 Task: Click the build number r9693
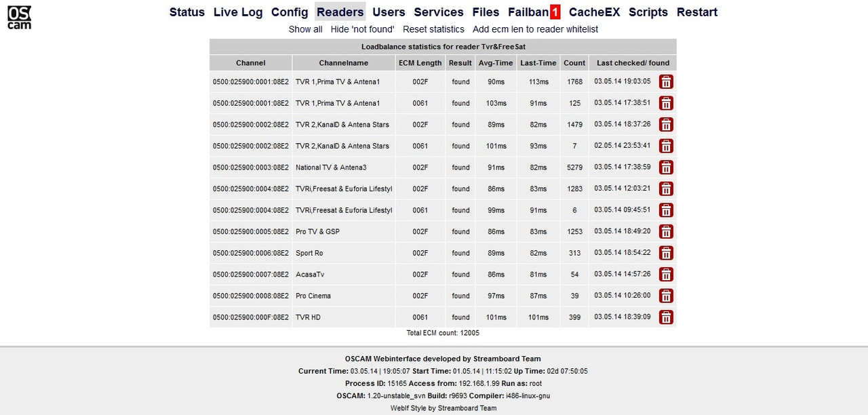tap(459, 395)
